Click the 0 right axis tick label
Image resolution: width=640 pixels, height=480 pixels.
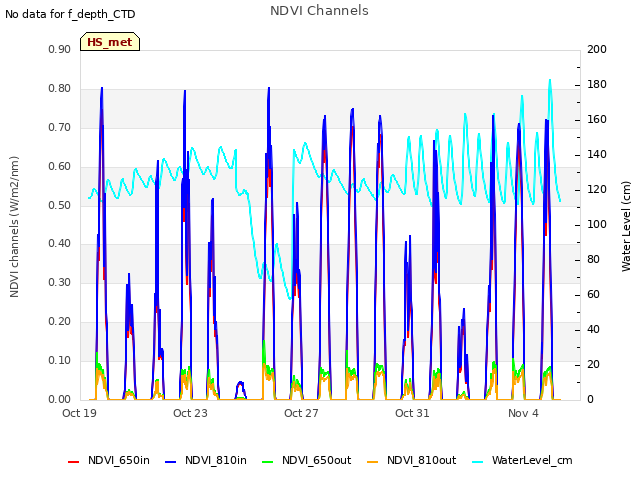tap(590, 400)
